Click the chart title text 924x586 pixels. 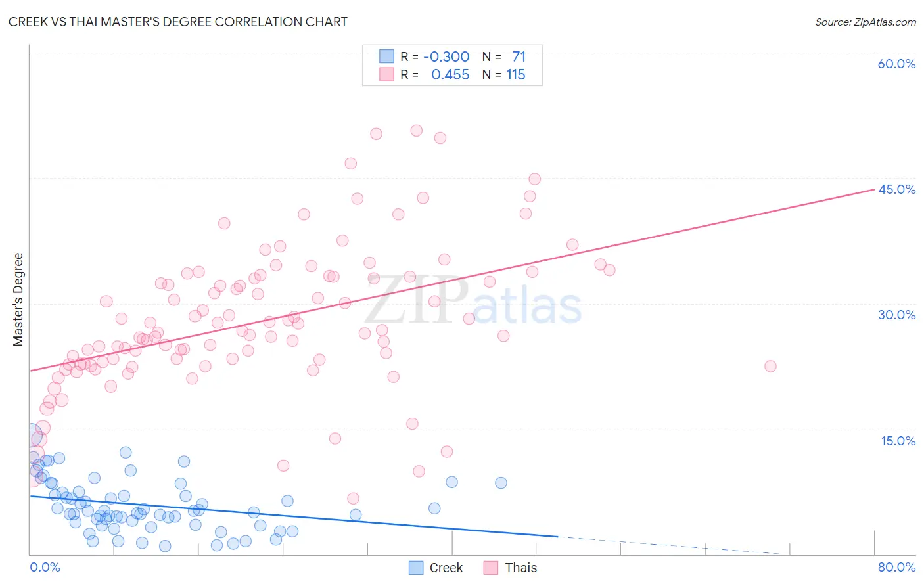pyautogui.click(x=178, y=22)
